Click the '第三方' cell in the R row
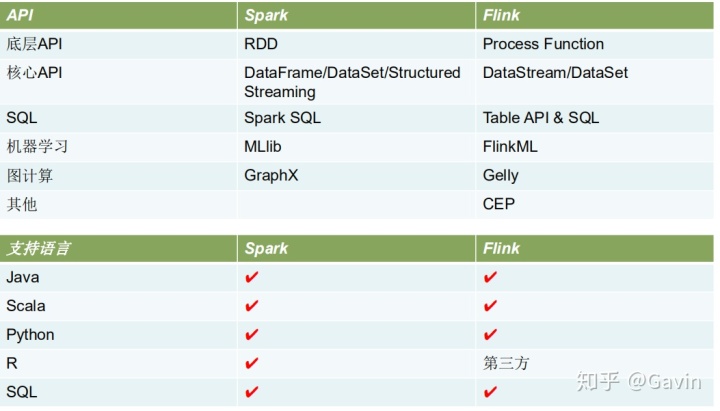Image resolution: width=720 pixels, height=411 pixels. tap(506, 363)
